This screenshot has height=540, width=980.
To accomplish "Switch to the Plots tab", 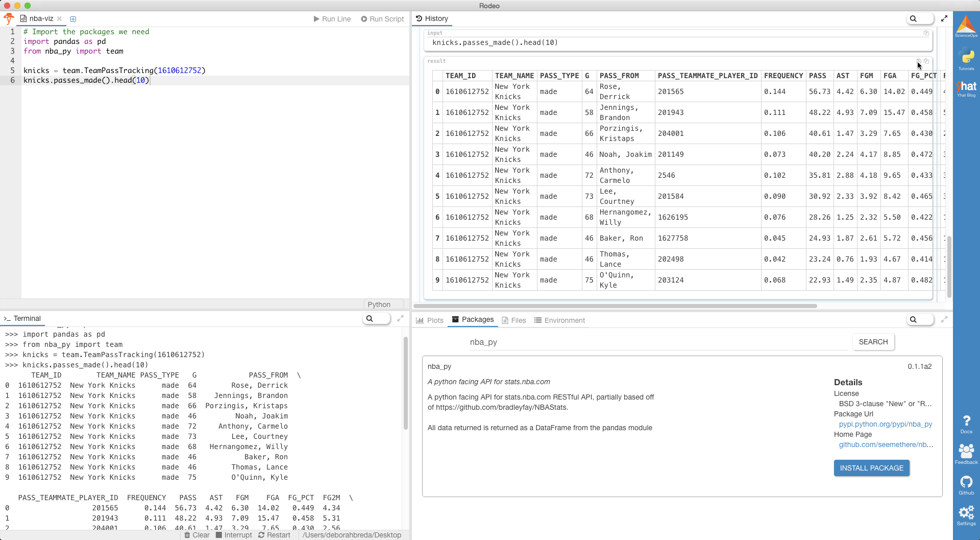I will point(430,320).
